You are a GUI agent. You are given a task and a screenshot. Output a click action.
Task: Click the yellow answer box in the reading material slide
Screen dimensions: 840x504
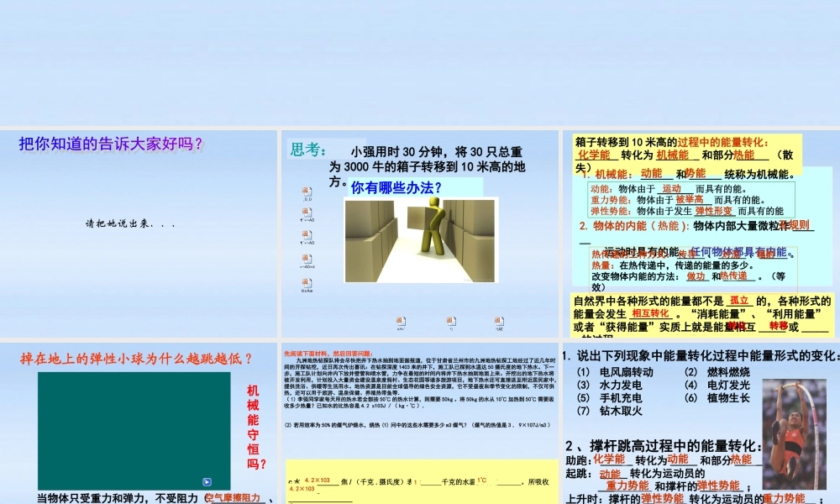pyautogui.click(x=422, y=481)
